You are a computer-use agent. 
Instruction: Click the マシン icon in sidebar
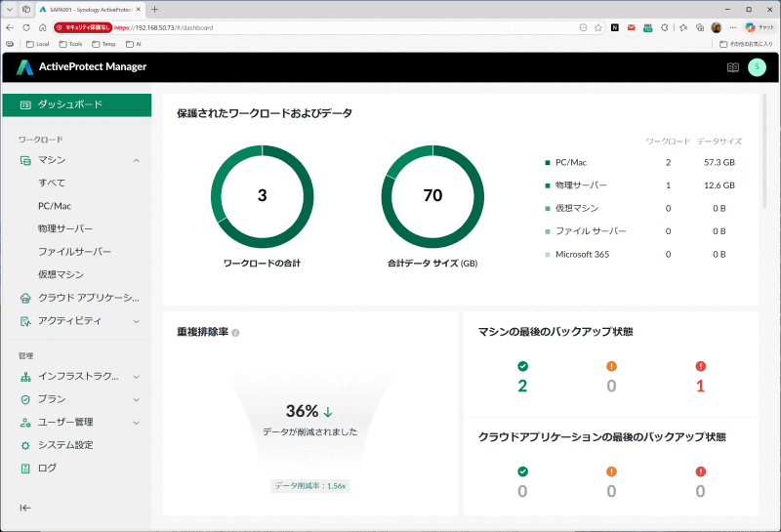pyautogui.click(x=25, y=160)
